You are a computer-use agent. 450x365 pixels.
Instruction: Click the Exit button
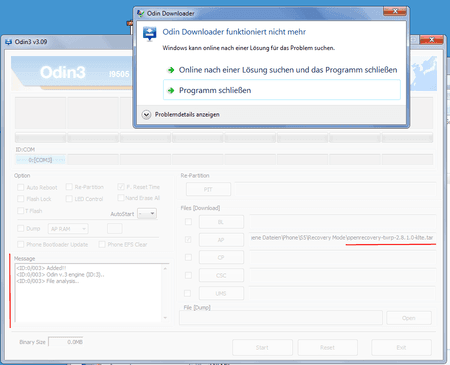pyautogui.click(x=401, y=348)
